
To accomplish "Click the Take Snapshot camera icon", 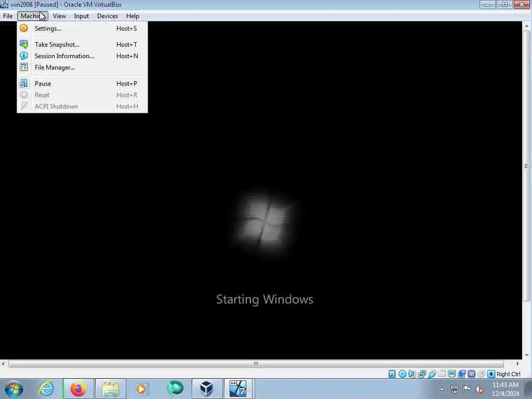I will point(24,44).
